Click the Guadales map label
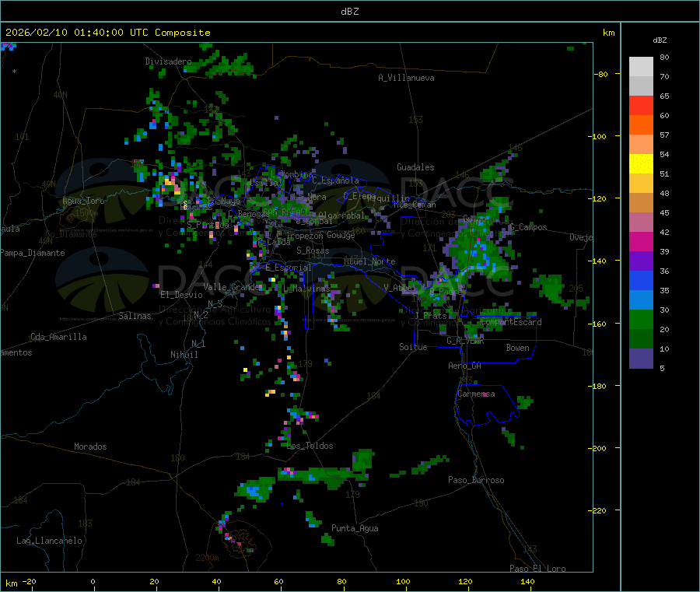700x592 pixels. coord(415,167)
